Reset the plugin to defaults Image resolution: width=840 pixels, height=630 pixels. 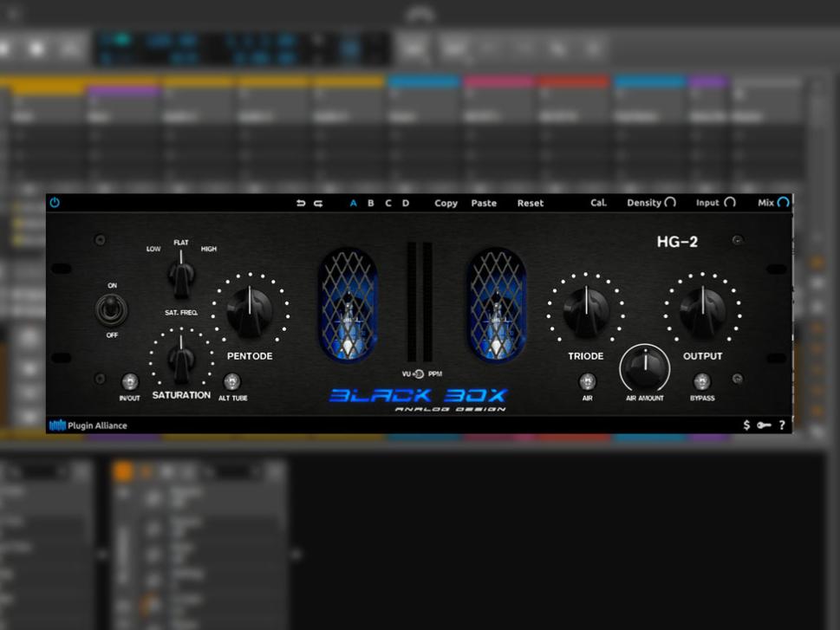(530, 202)
